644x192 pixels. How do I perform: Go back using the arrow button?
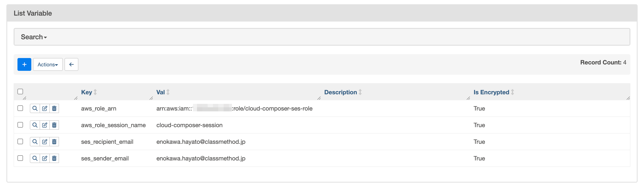pyautogui.click(x=72, y=64)
